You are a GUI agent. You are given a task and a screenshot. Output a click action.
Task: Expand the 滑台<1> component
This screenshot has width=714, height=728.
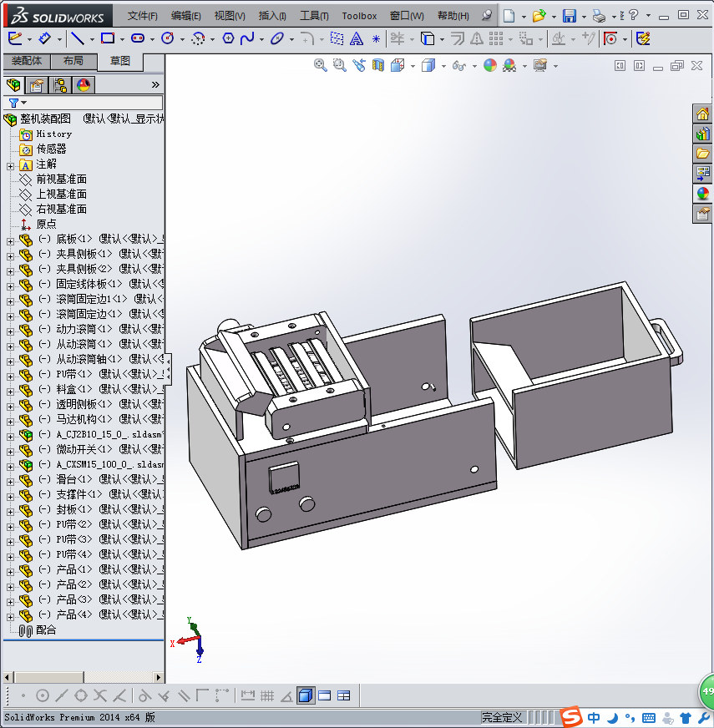coord(10,482)
